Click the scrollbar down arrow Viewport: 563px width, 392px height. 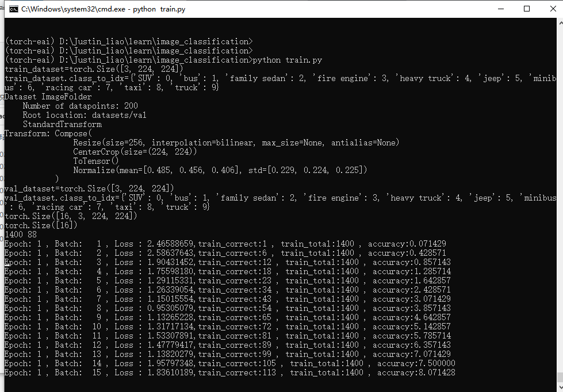pyautogui.click(x=559, y=387)
